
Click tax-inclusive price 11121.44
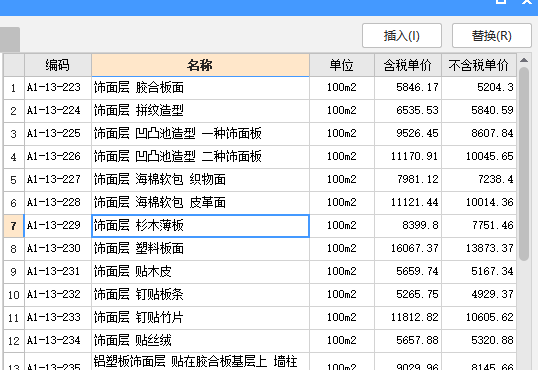[x=408, y=203]
